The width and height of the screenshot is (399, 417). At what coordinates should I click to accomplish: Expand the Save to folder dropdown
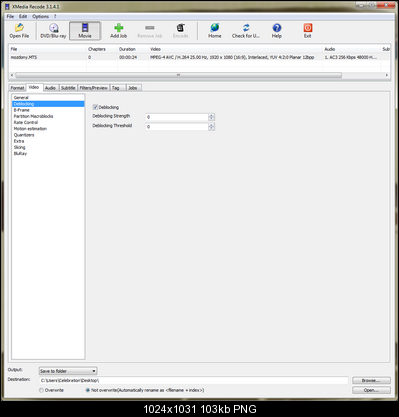click(x=68, y=371)
